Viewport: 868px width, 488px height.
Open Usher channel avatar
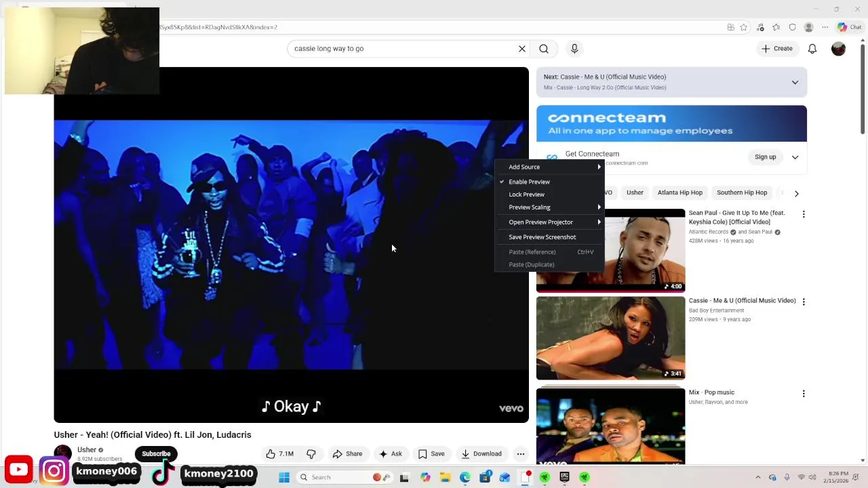click(63, 453)
